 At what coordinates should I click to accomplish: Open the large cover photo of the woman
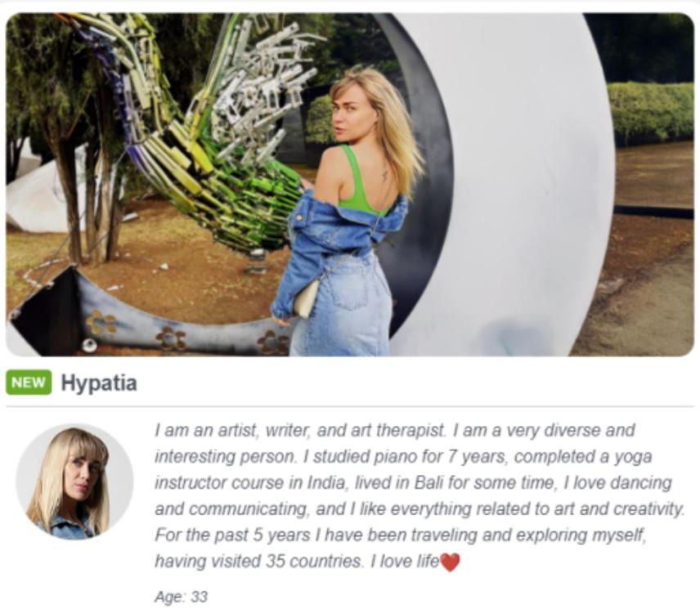coord(350,184)
